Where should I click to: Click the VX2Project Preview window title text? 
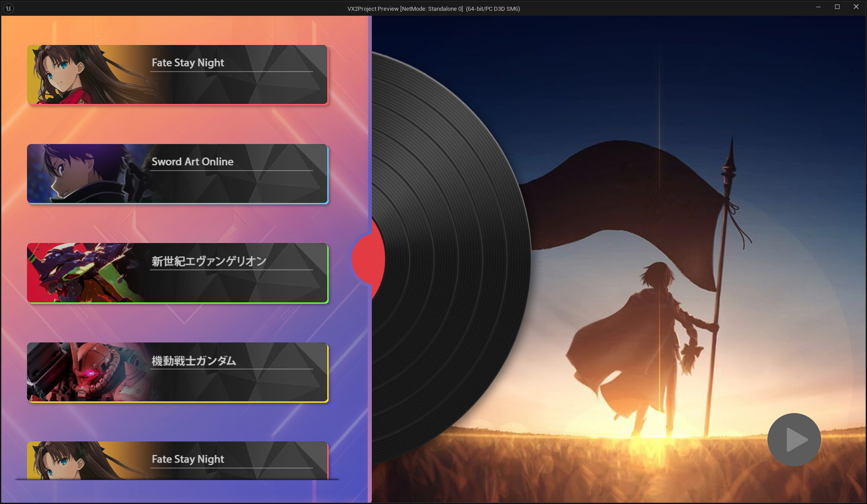[433, 9]
